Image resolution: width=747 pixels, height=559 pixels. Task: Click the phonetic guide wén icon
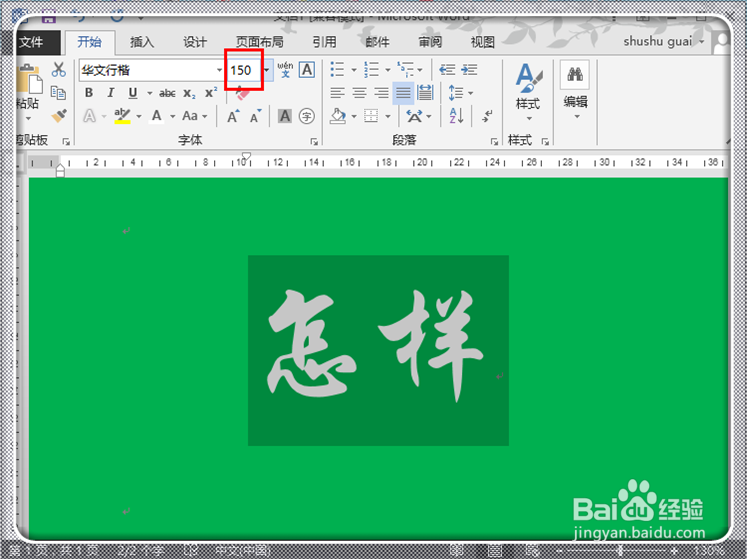tap(285, 70)
